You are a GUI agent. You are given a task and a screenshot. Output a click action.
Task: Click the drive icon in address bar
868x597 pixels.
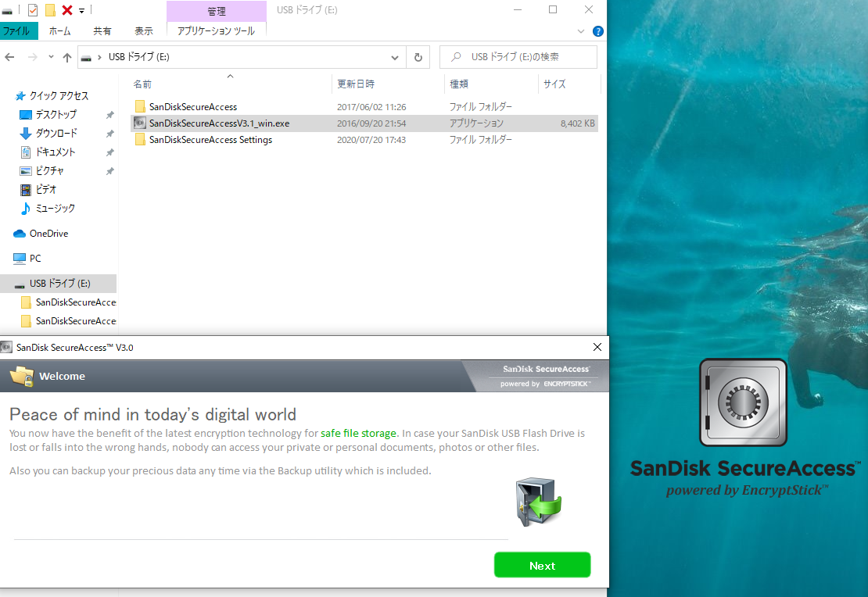(x=86, y=57)
